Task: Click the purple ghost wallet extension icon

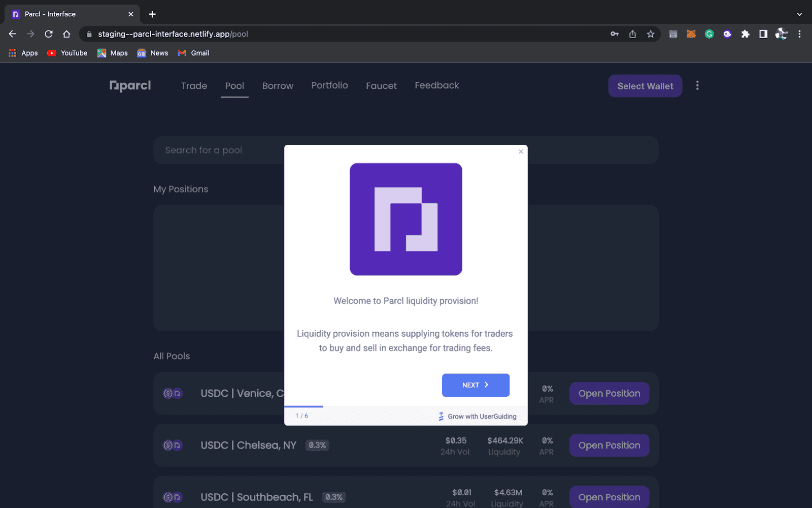Action: pyautogui.click(x=727, y=34)
